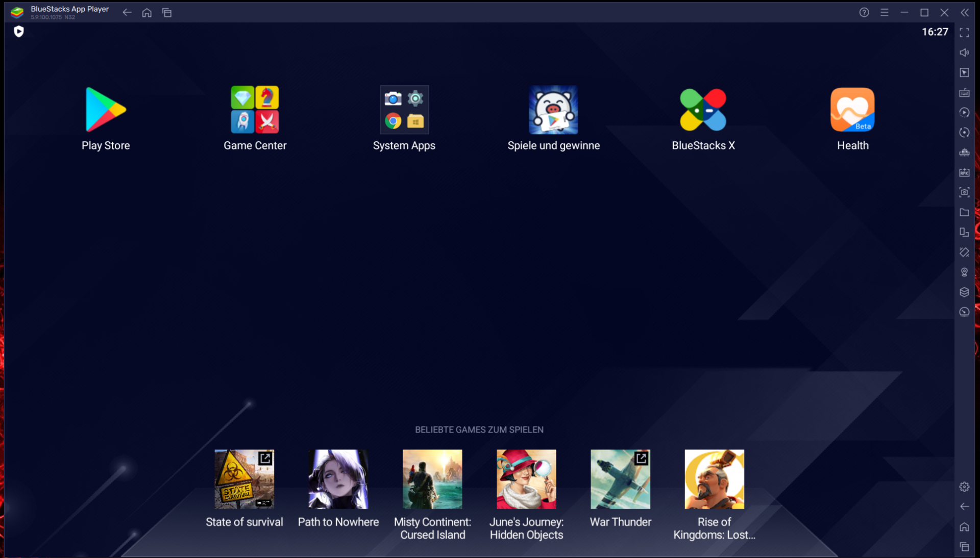Viewport: 980px width, 558px height.
Task: Click the set location pin icon
Action: (964, 272)
